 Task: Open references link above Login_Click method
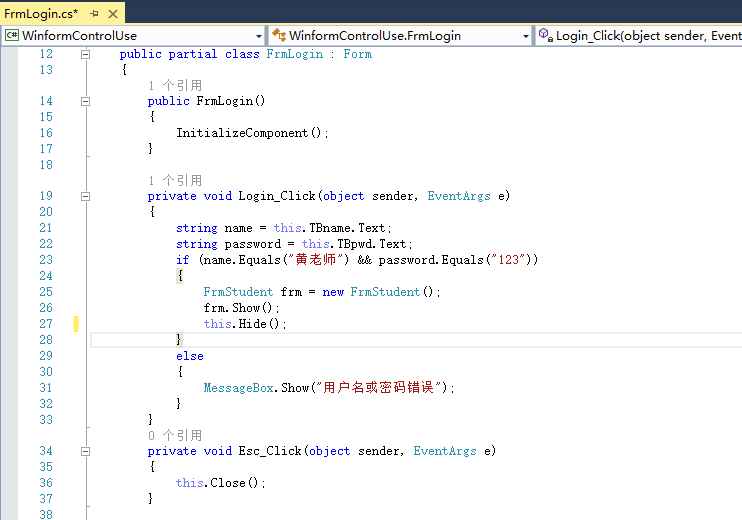coord(175,180)
